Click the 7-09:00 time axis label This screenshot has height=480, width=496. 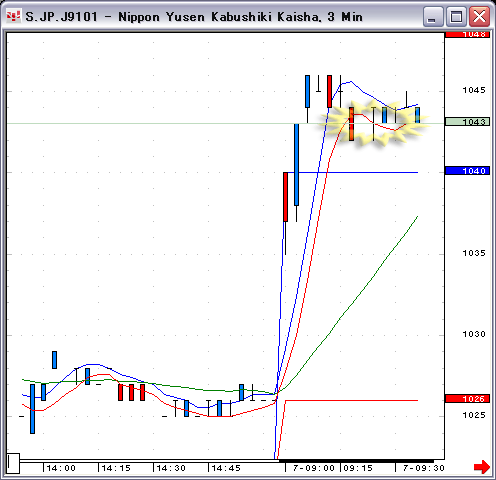pyautogui.click(x=314, y=468)
